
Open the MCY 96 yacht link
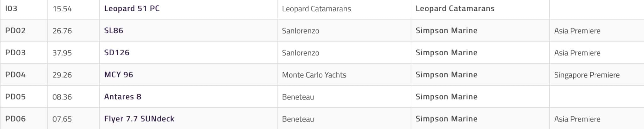[119, 75]
